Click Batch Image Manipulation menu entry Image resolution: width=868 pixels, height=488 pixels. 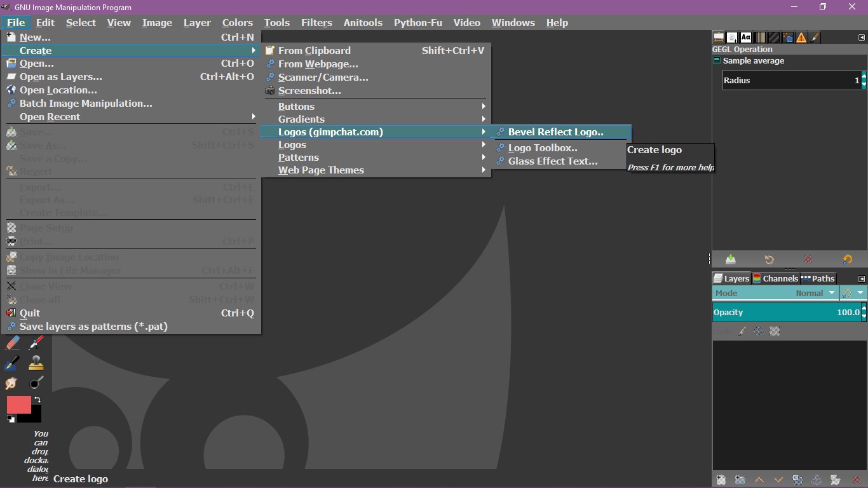[x=132, y=103]
